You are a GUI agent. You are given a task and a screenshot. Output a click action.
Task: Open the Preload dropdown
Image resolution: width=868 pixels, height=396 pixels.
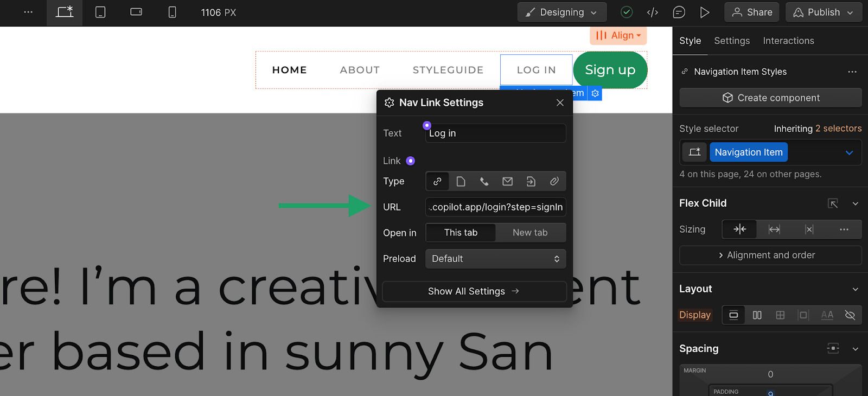[x=495, y=259]
